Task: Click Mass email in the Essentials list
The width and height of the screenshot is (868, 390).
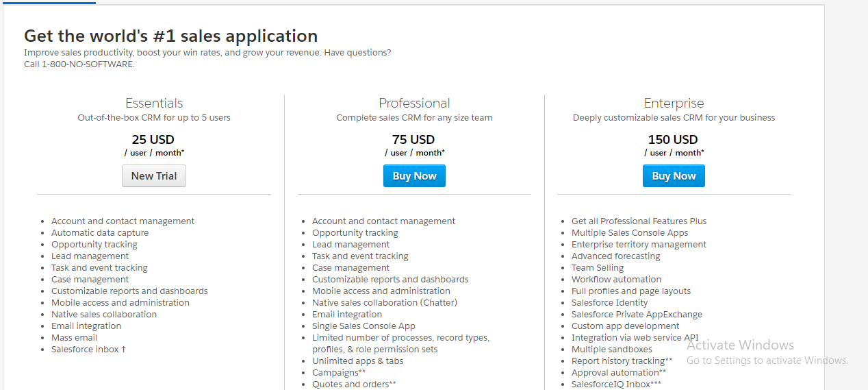Action: [75, 338]
